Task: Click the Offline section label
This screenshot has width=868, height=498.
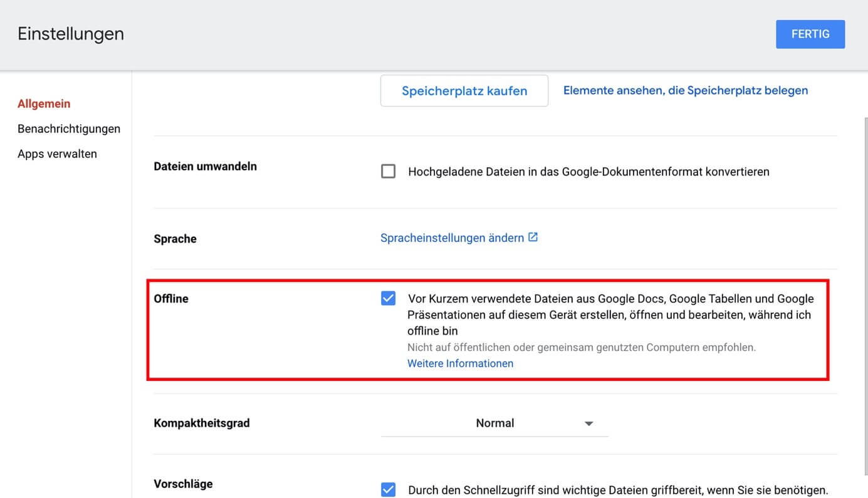Action: [x=171, y=299]
